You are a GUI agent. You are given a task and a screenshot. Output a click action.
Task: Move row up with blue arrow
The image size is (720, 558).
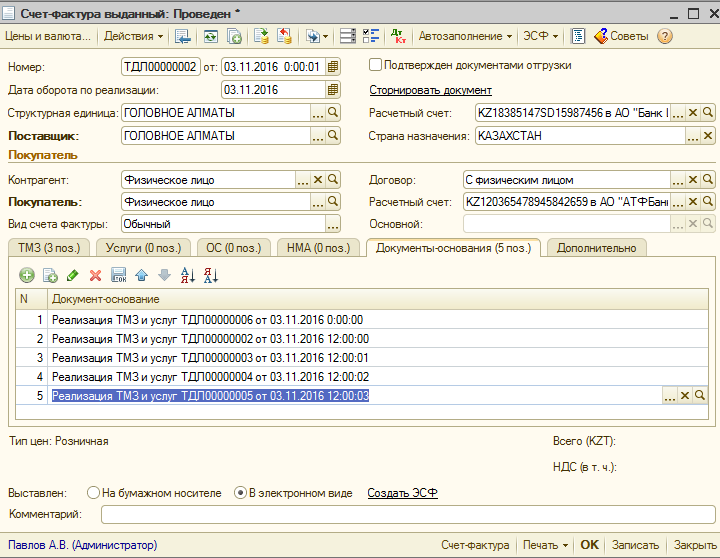click(141, 275)
